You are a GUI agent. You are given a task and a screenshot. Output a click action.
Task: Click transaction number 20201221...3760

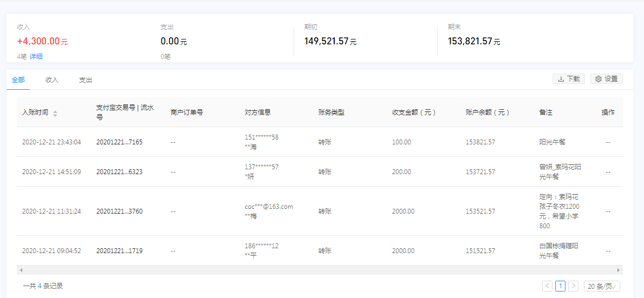pyautogui.click(x=119, y=211)
